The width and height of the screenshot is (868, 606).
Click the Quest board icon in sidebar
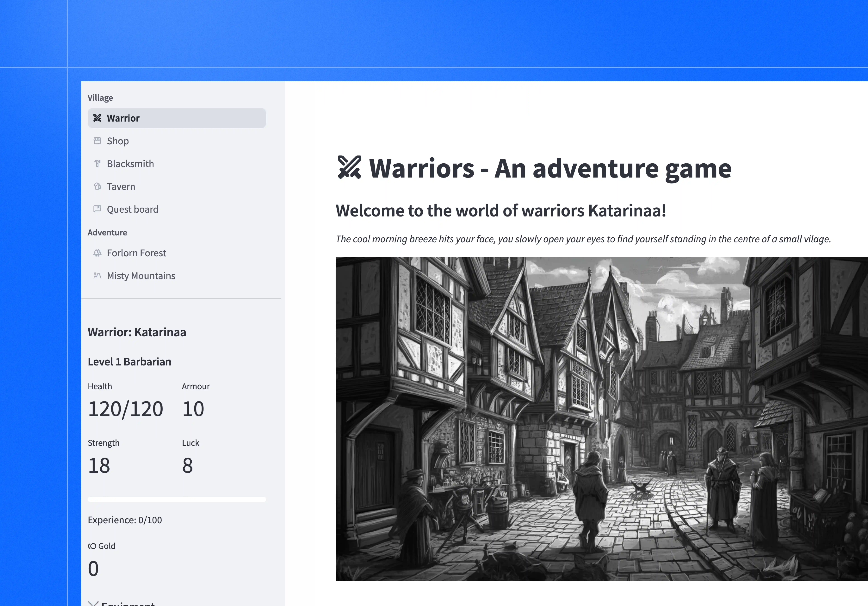[97, 209]
